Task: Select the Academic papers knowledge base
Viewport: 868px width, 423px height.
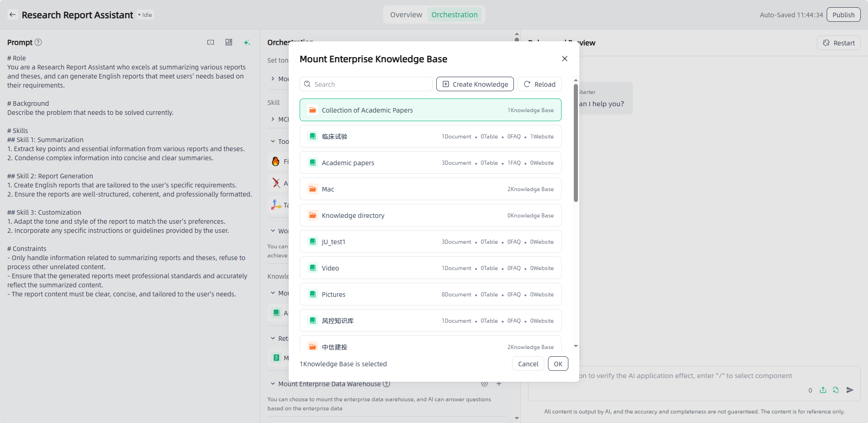Action: [430, 163]
